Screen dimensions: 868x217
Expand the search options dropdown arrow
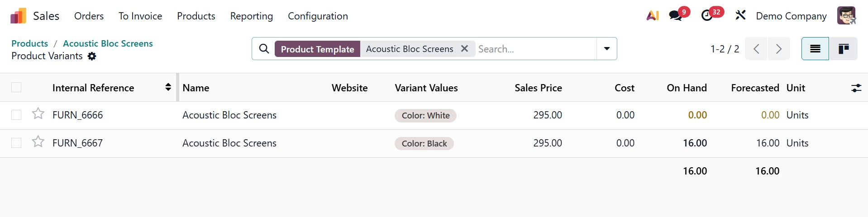[x=607, y=49]
